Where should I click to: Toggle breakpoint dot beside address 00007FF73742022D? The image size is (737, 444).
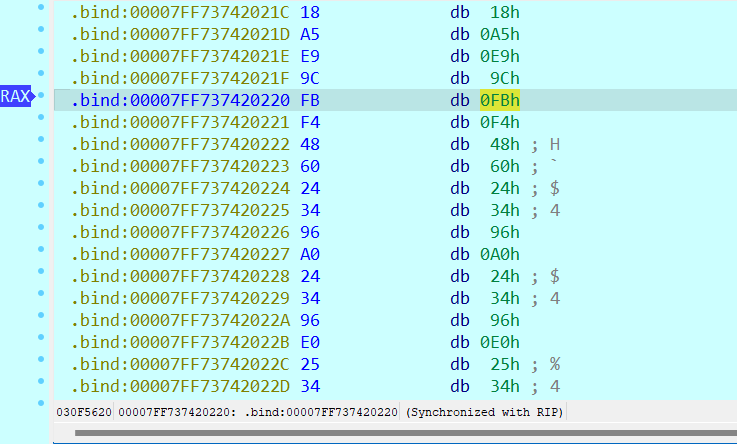[40, 383]
